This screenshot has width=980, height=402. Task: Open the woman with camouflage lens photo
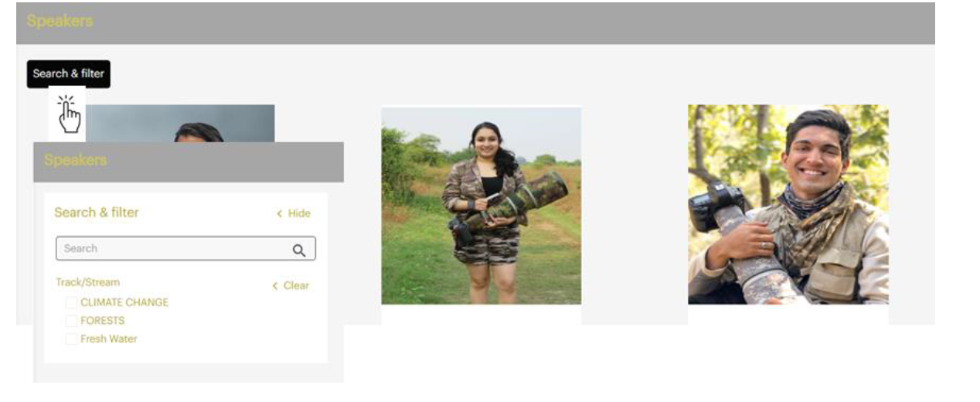pos(481,205)
